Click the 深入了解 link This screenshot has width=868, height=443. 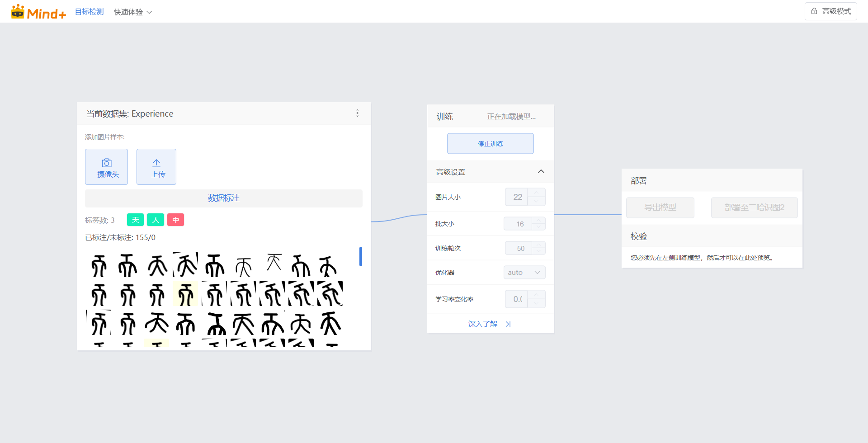[482, 324]
